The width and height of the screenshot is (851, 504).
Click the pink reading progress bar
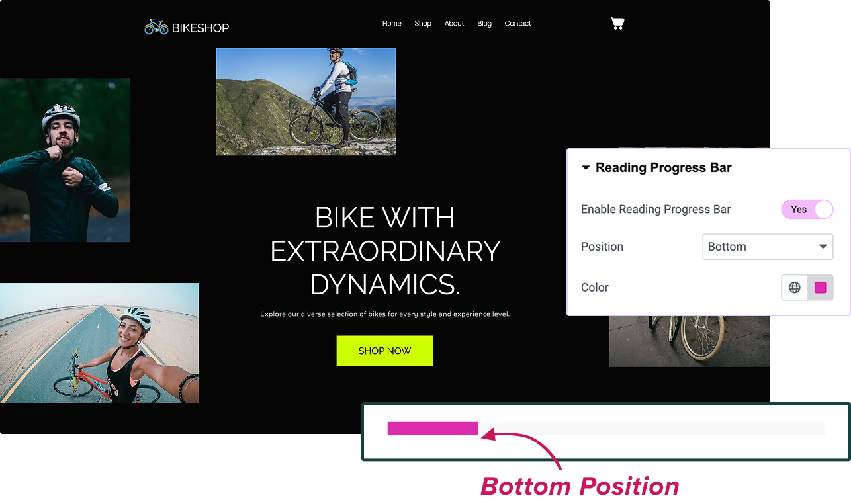click(433, 429)
